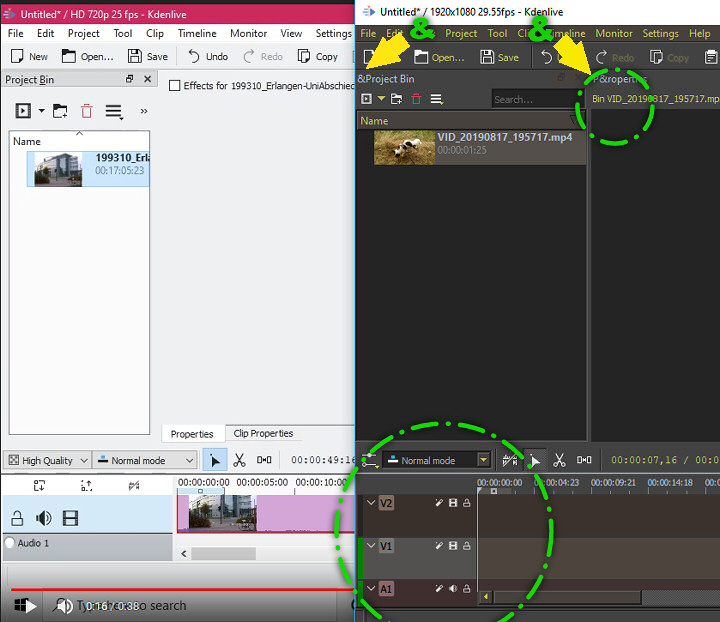Click Redo in the left window toolbar
Screen dimensions: 720x622
(x=263, y=56)
